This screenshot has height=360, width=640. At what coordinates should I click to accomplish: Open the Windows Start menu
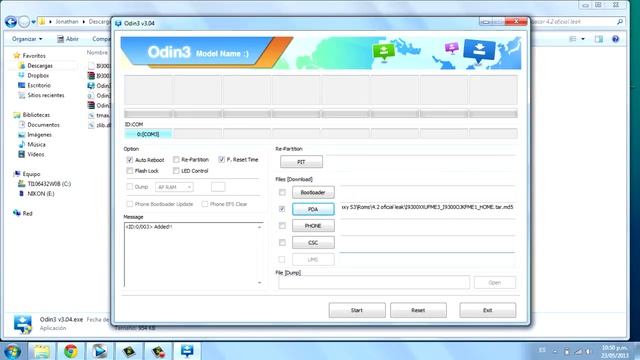[x=13, y=351]
